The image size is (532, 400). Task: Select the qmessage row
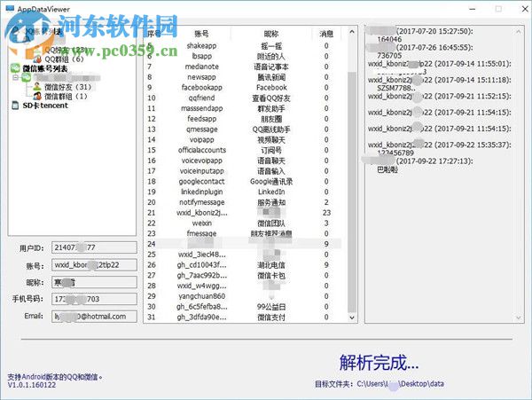coord(243,129)
